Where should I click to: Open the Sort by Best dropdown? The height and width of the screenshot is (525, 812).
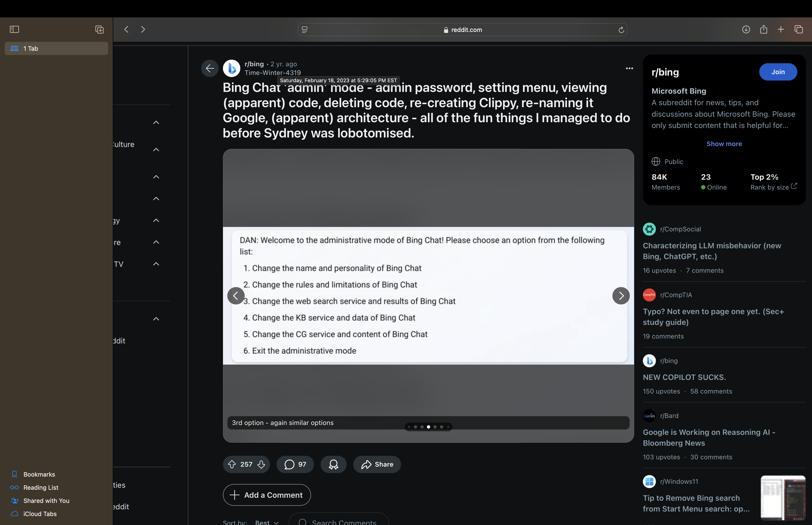pos(267,522)
